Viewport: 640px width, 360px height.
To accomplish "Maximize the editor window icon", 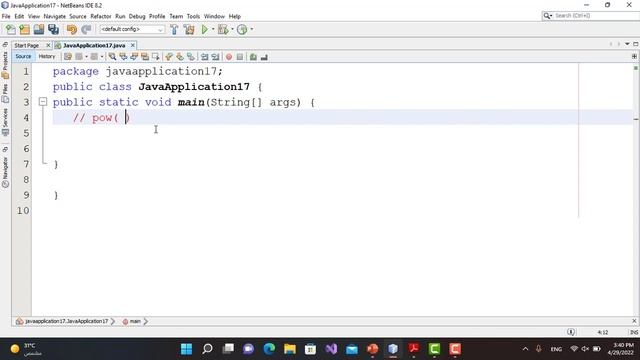I will click(x=636, y=44).
